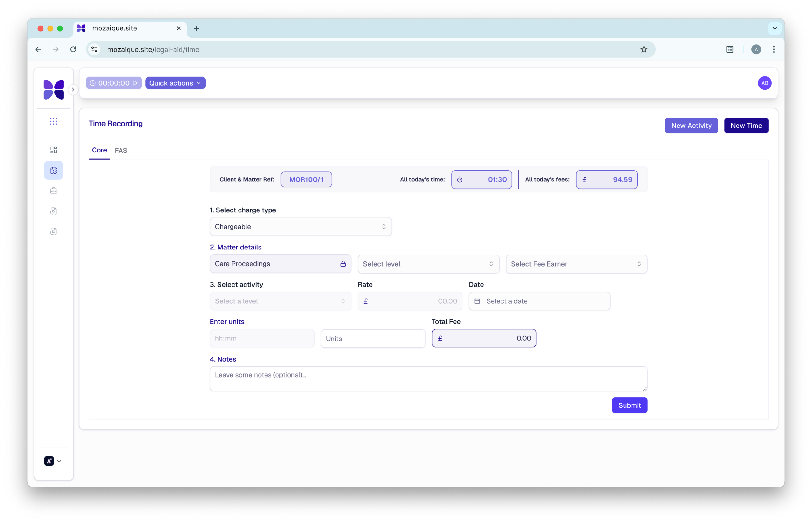Expand sidebar with chevron arrow

(x=73, y=90)
